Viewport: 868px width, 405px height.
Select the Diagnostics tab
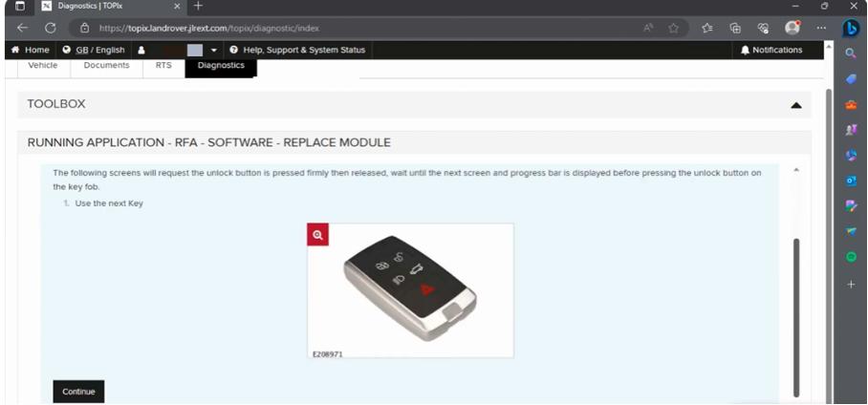click(221, 65)
